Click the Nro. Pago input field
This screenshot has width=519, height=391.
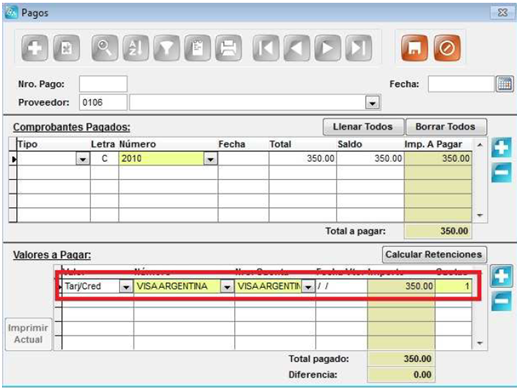103,84
